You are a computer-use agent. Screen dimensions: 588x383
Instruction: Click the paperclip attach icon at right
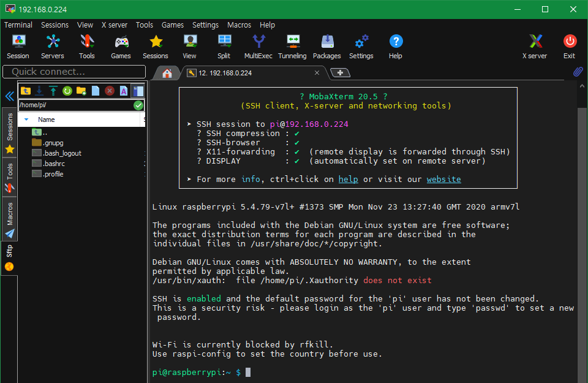[x=578, y=72]
